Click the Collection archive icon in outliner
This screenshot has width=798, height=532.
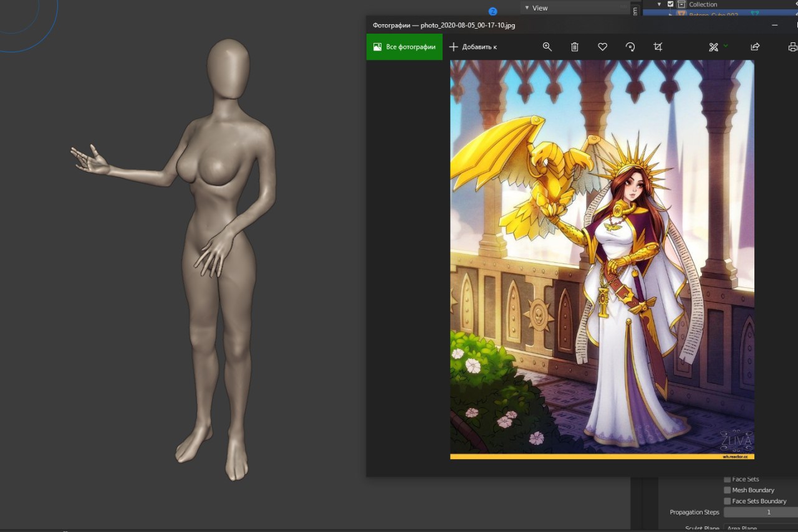tap(682, 4)
